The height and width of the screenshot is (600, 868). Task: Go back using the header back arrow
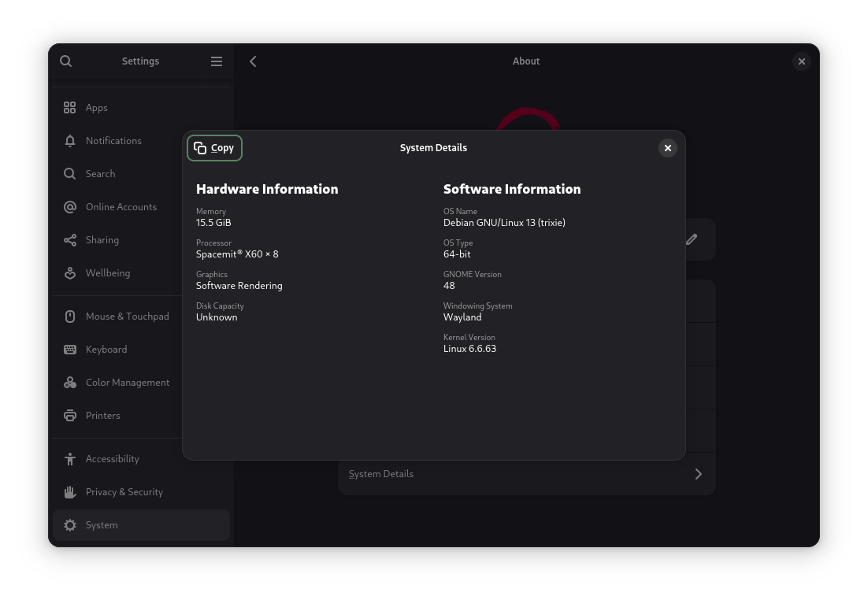(x=253, y=61)
